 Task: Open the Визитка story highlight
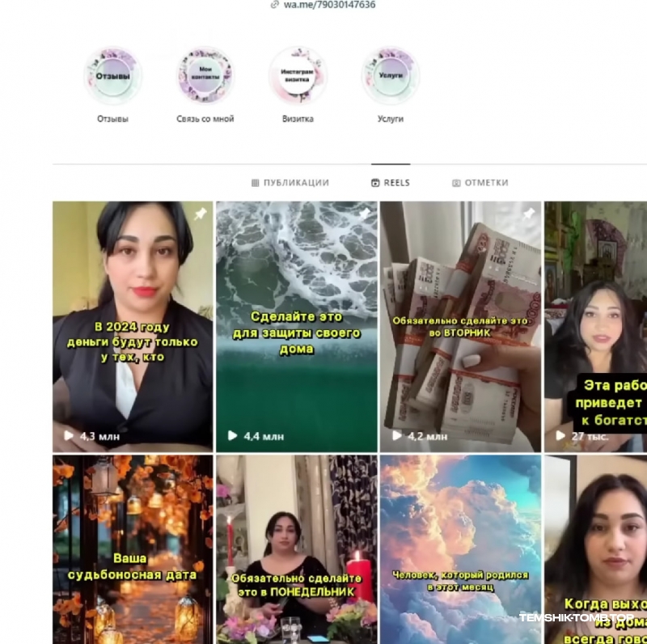coord(298,76)
